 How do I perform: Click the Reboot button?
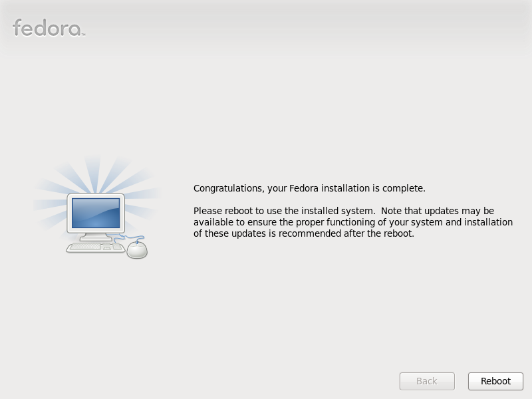pos(495,381)
